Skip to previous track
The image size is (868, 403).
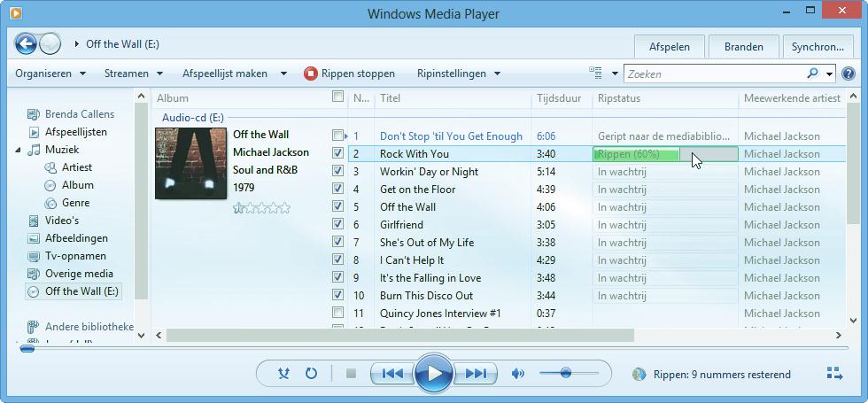(x=391, y=374)
